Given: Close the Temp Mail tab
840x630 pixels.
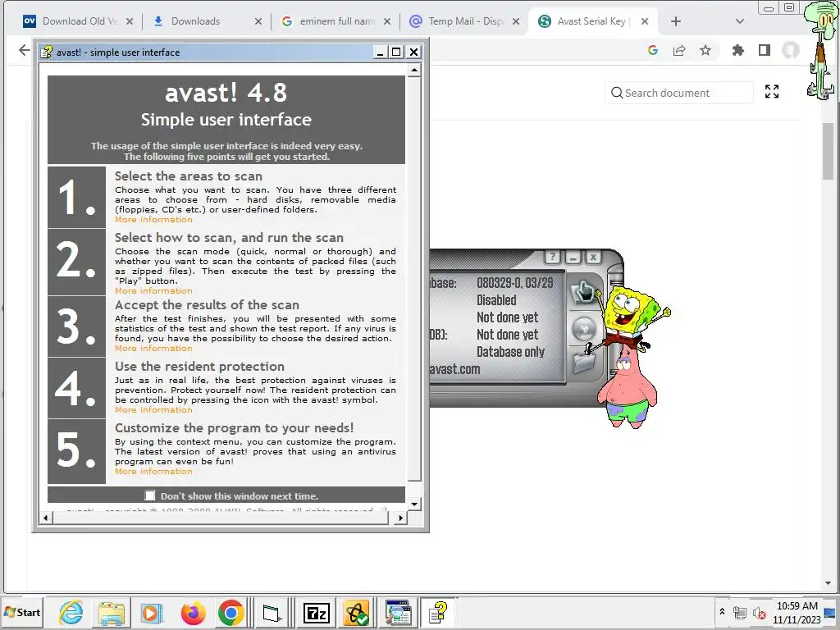Looking at the screenshot, I should tap(516, 21).
